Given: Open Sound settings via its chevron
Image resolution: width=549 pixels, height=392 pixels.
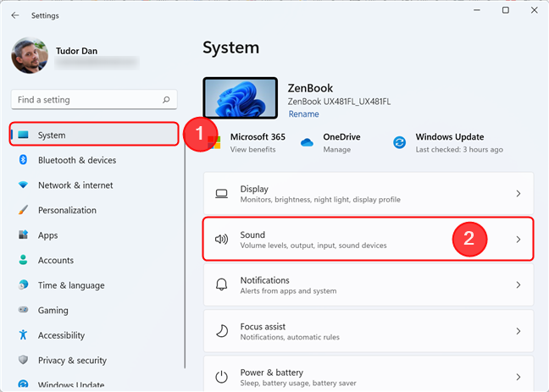Looking at the screenshot, I should pos(518,240).
